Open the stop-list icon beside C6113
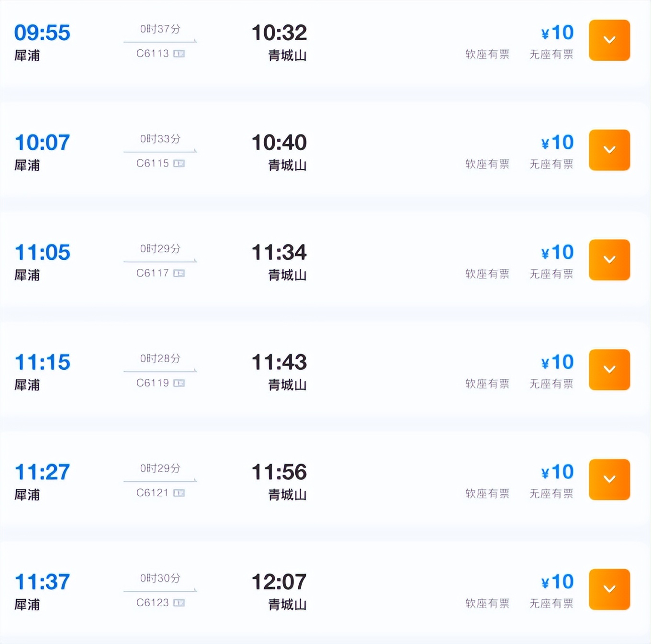Viewport: 651px width, 644px height. (179, 54)
